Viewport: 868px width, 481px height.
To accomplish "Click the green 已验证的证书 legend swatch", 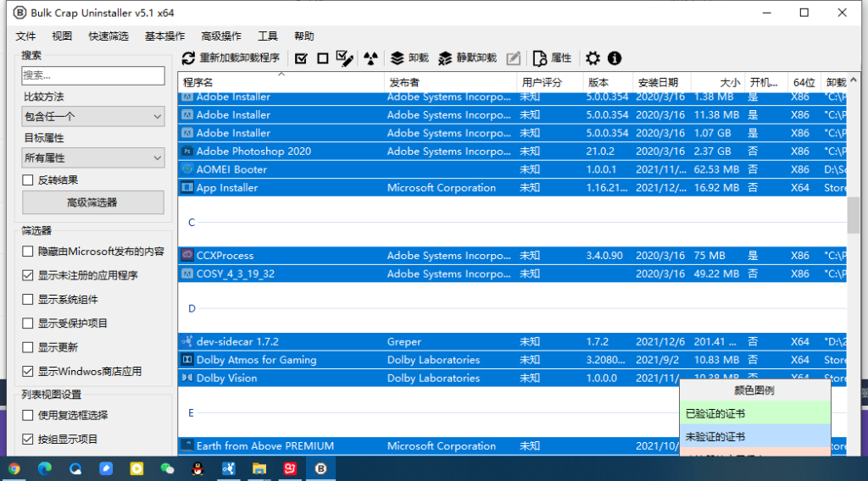I will pos(755,413).
